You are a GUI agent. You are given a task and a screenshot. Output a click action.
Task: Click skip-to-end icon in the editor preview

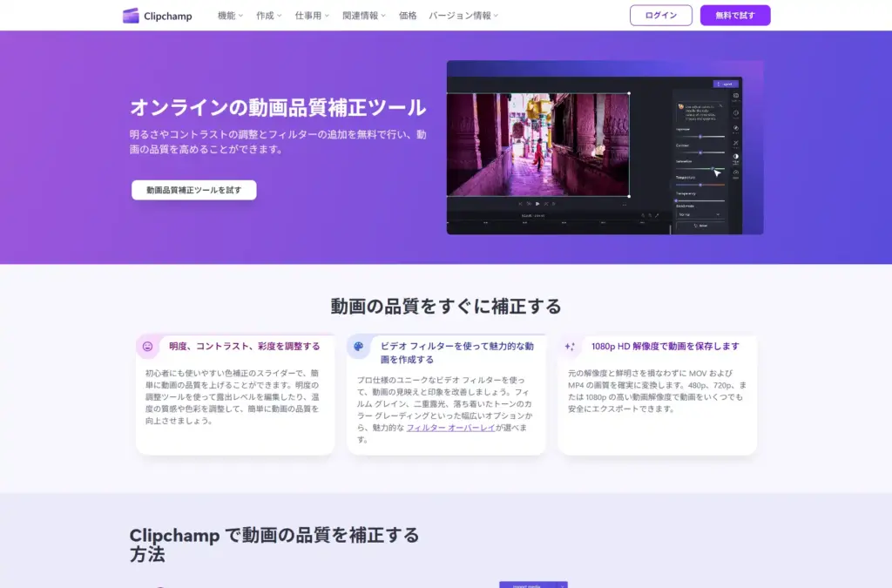553,204
